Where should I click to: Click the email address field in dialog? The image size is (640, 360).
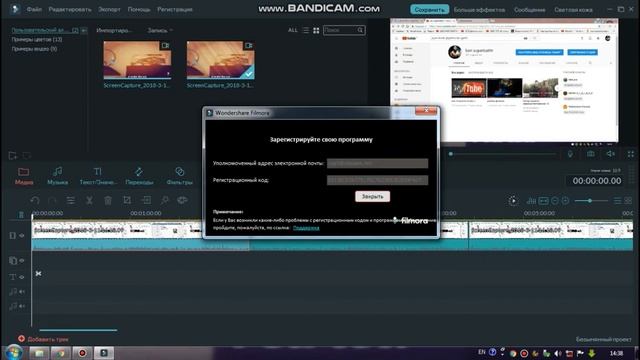tap(377, 163)
